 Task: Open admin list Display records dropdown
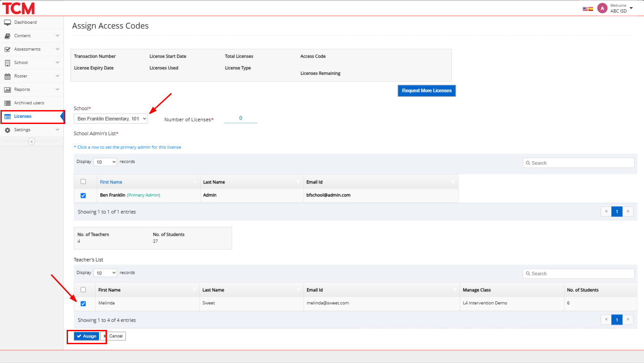pos(105,162)
